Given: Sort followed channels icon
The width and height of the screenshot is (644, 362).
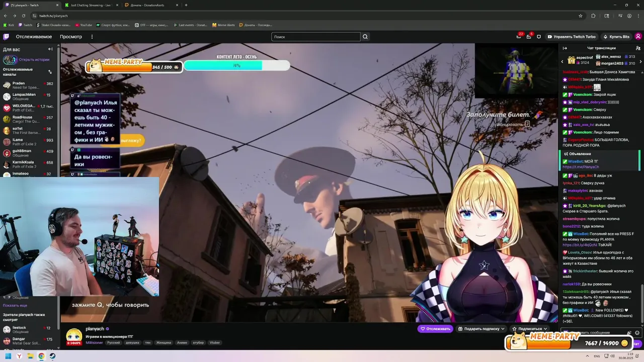Looking at the screenshot, I should (x=50, y=72).
